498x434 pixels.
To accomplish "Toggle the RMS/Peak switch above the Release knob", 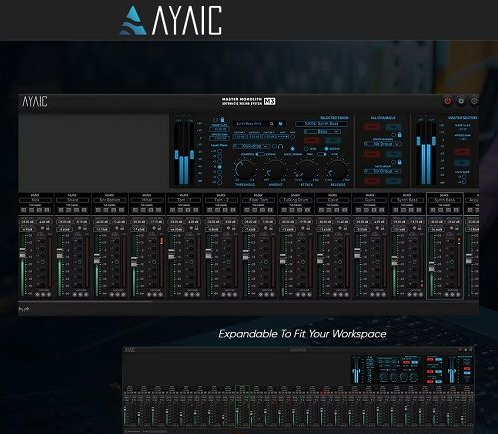I will [x=322, y=154].
